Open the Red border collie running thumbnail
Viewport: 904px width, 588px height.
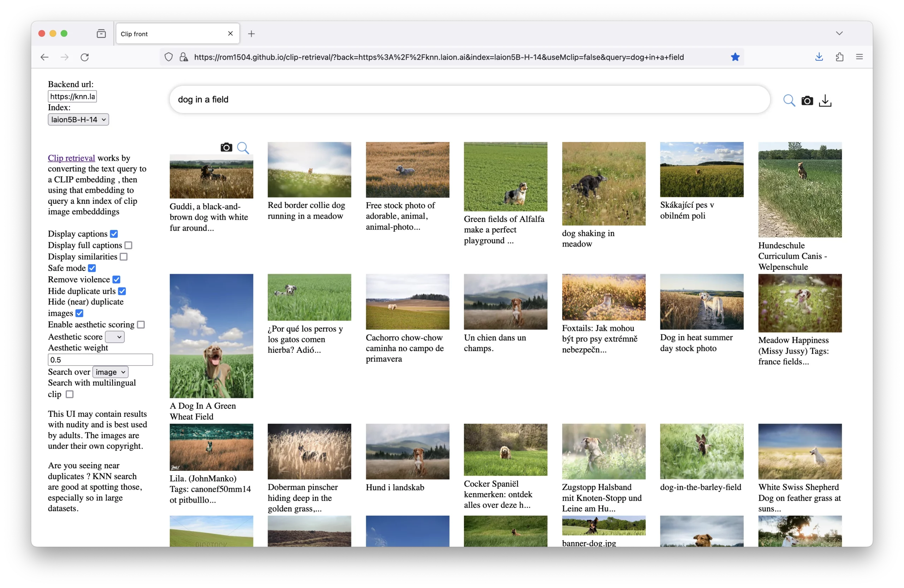309,170
